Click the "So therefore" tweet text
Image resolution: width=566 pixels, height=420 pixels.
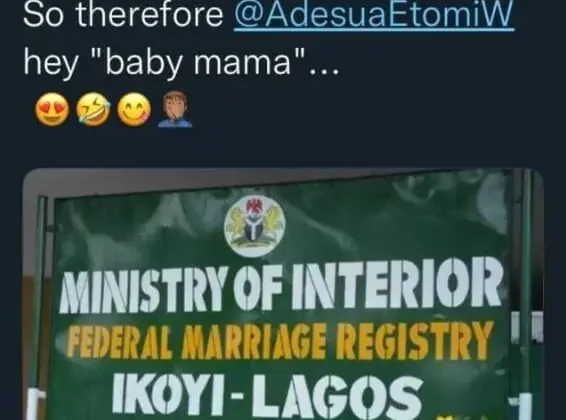(123, 15)
